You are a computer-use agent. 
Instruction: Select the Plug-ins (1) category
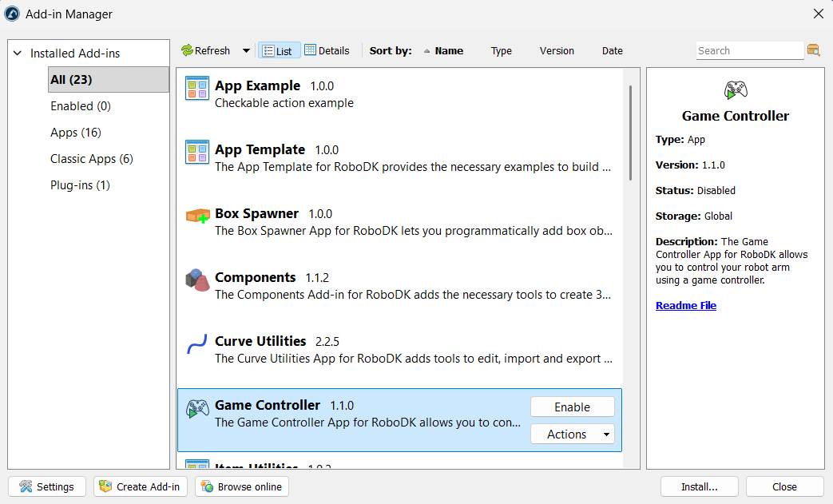pyautogui.click(x=80, y=185)
